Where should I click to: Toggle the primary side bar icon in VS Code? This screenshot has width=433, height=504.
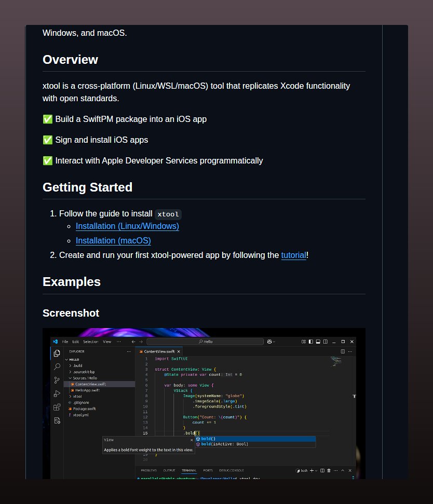(311, 342)
